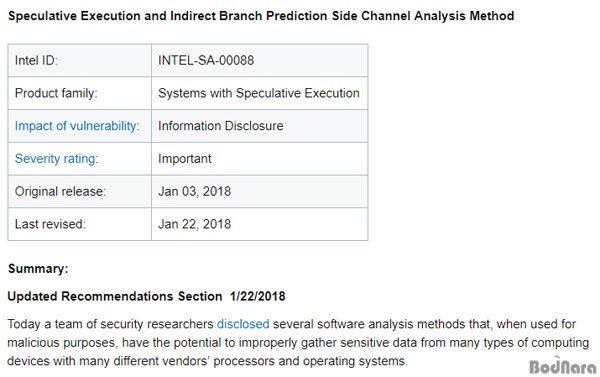
Task: Click the 'Original release:' label
Action: (60, 191)
